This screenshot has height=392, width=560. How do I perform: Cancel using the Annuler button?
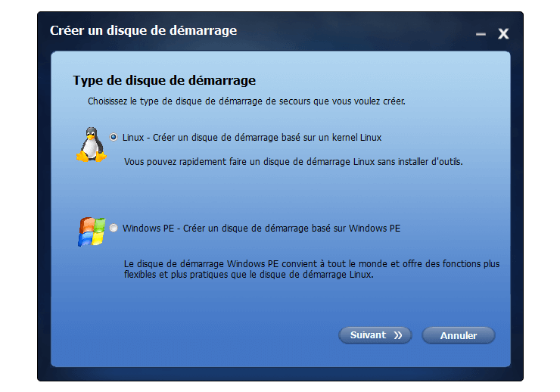click(x=458, y=335)
